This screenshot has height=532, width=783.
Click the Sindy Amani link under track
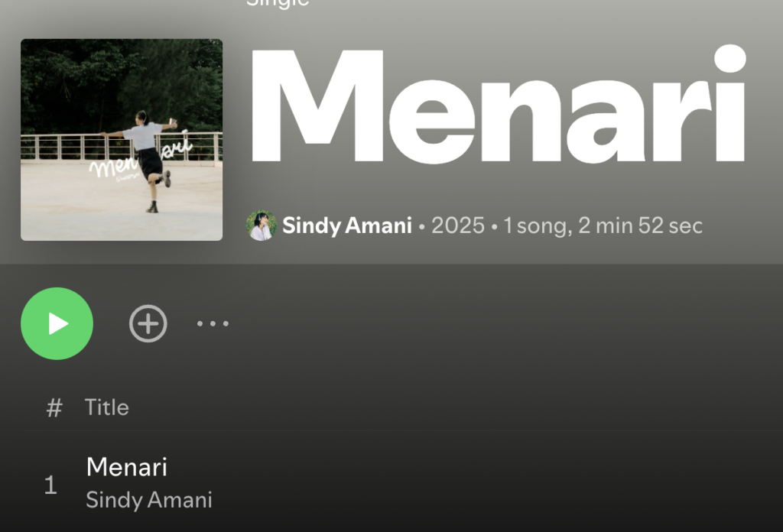click(149, 500)
